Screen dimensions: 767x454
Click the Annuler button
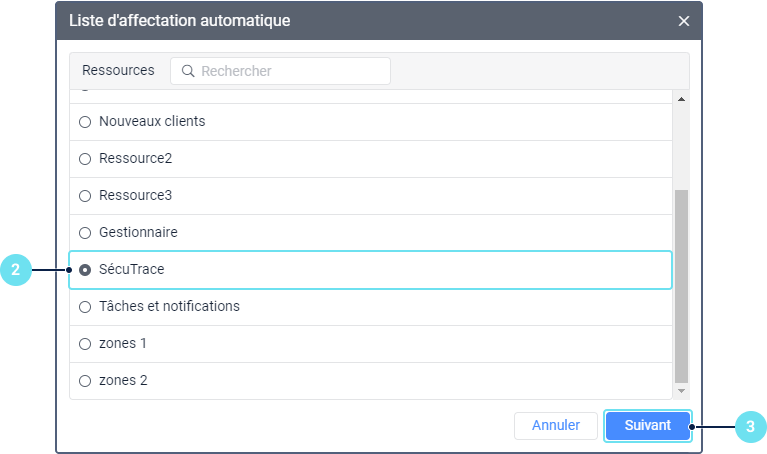[555, 425]
